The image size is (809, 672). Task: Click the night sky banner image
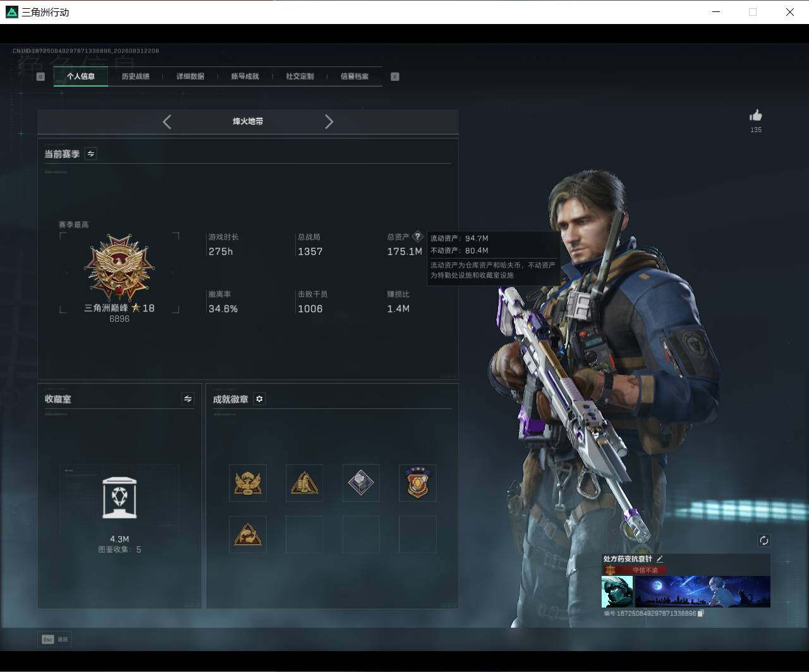[x=702, y=592]
